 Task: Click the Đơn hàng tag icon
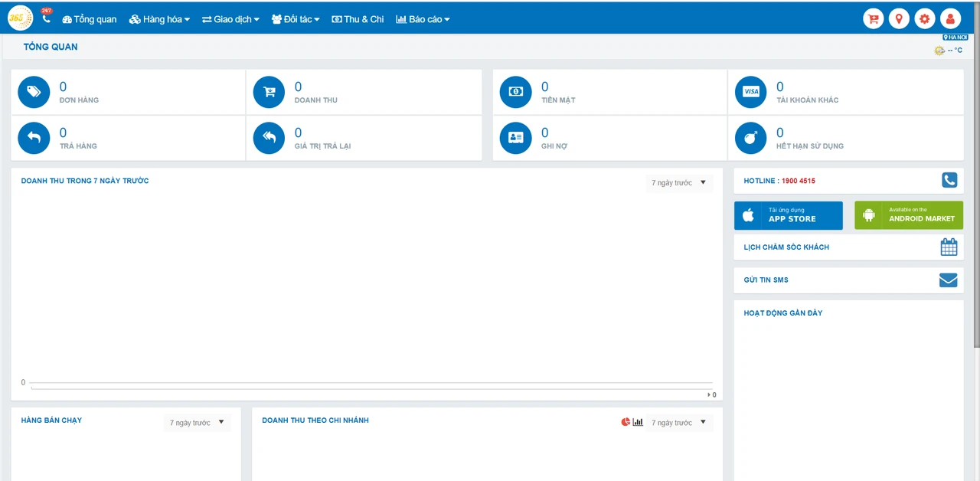34,92
